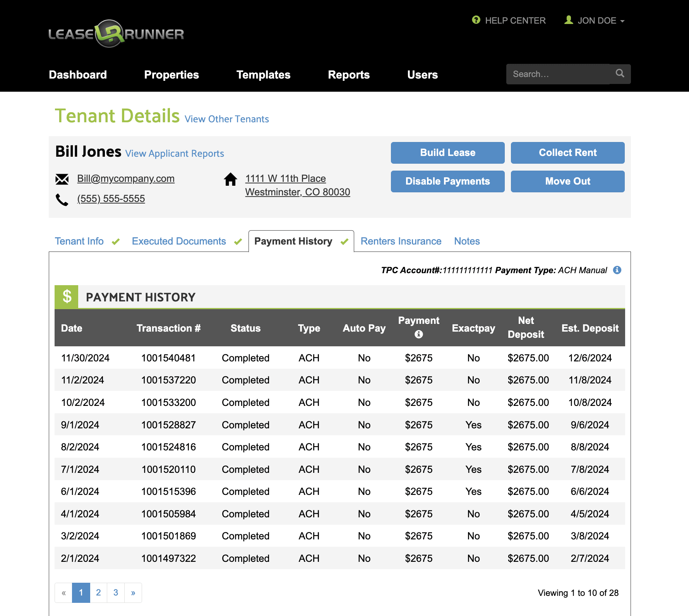
Task: Select Reports in the navigation bar
Action: (x=348, y=75)
